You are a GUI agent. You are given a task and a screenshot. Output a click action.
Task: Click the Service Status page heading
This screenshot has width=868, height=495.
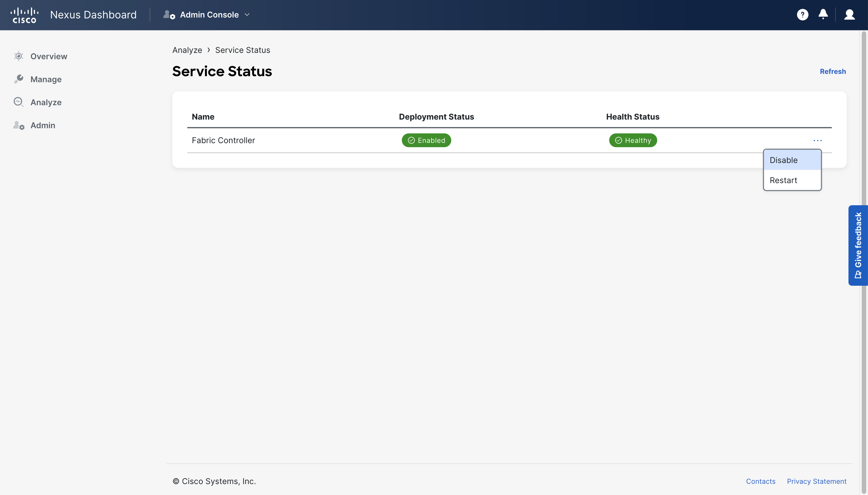click(x=222, y=71)
